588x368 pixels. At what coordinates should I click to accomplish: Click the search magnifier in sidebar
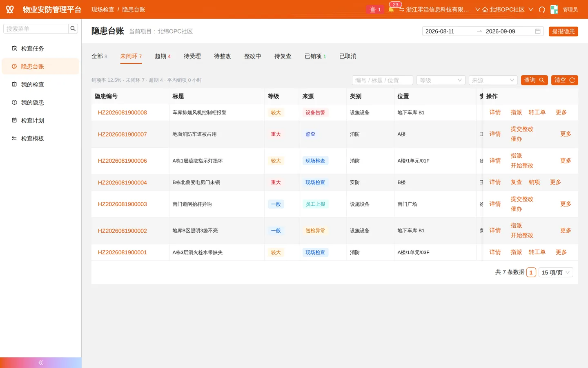tap(73, 29)
